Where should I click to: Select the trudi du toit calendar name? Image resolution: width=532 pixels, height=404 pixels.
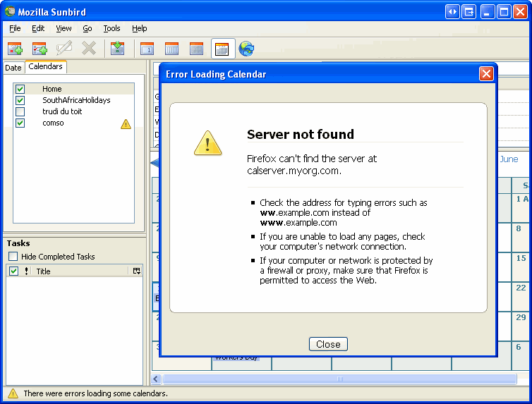62,111
